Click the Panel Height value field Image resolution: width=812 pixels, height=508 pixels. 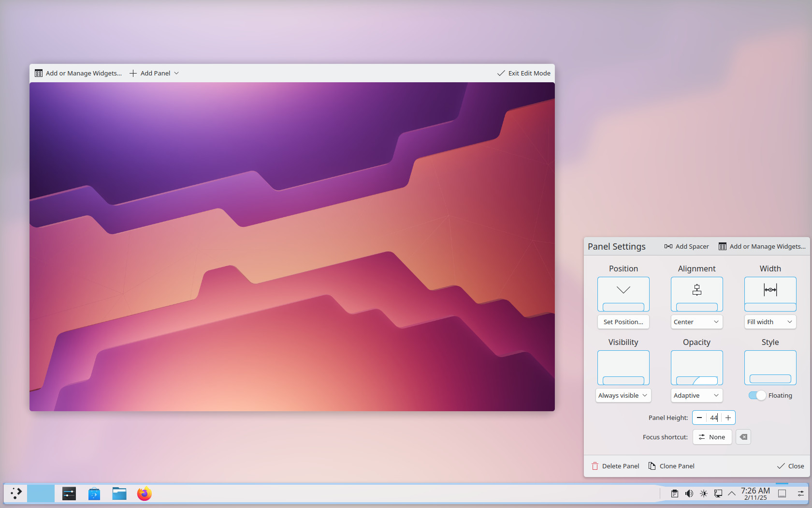(714, 418)
